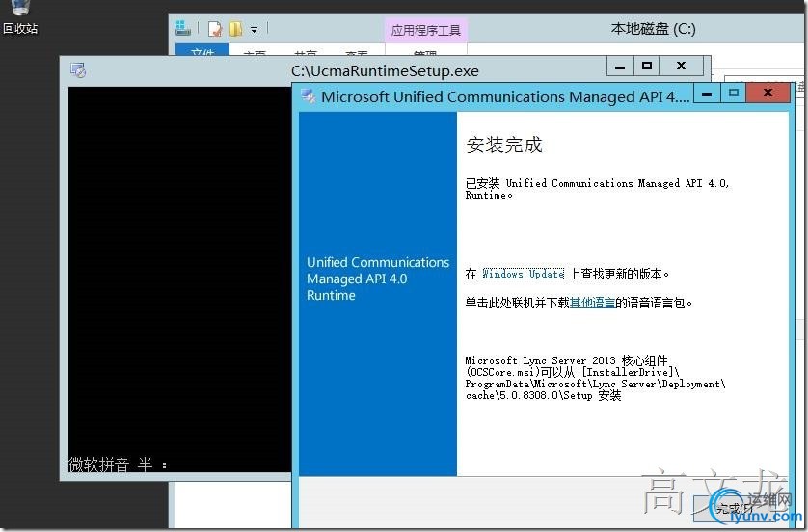This screenshot has height=532, width=808.
Task: Click the UCMA installer title bar icon
Action: (x=309, y=95)
